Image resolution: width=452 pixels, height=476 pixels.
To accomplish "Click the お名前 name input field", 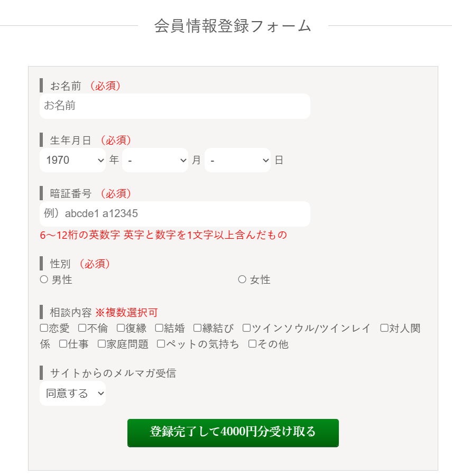I will (174, 106).
